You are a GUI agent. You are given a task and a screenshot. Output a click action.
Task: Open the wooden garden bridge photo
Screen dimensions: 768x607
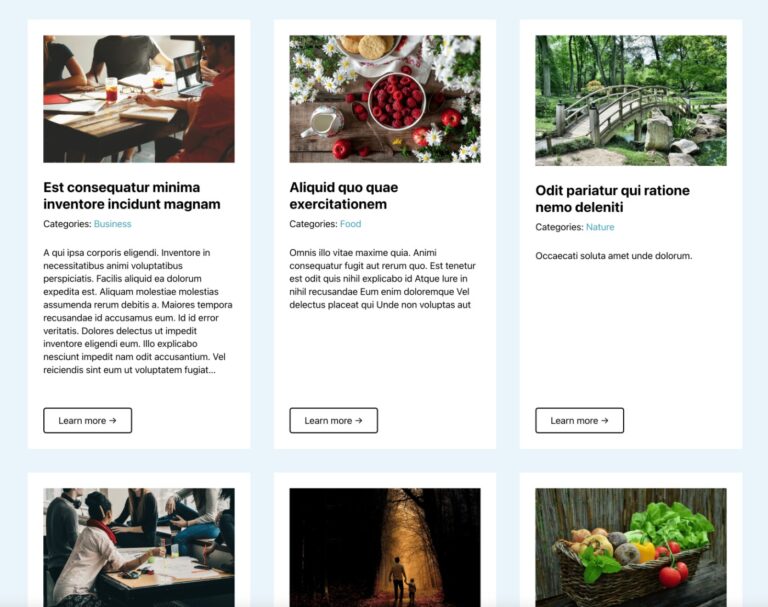[631, 100]
